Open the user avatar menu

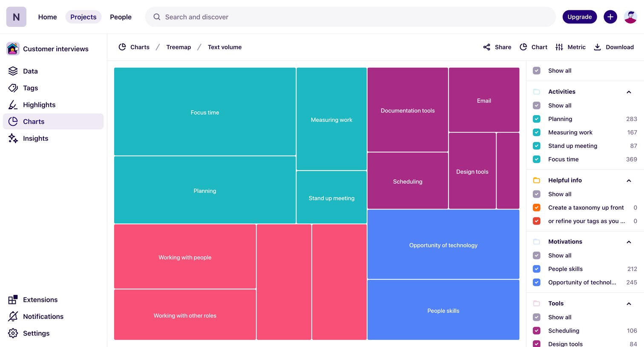(x=630, y=17)
